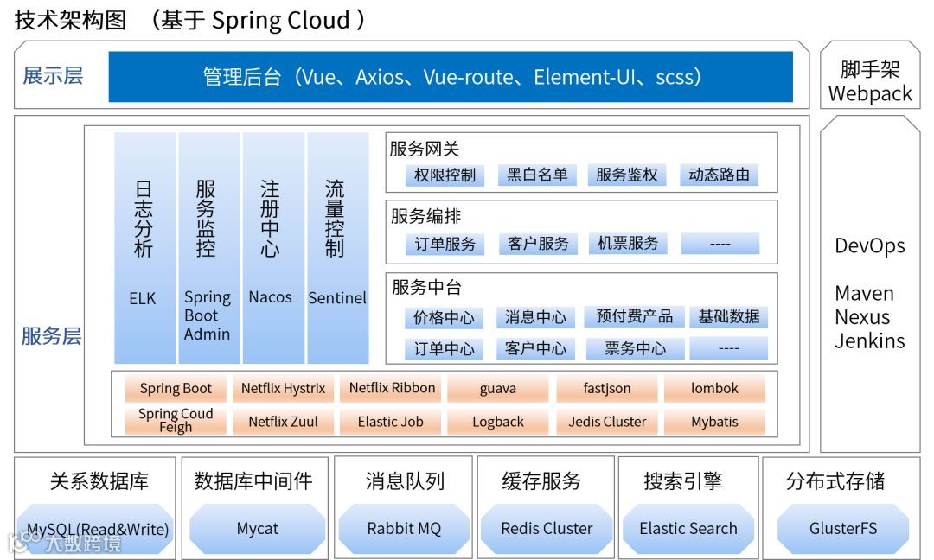The image size is (934, 560).
Task: Click the Maven text
Action: point(864,293)
